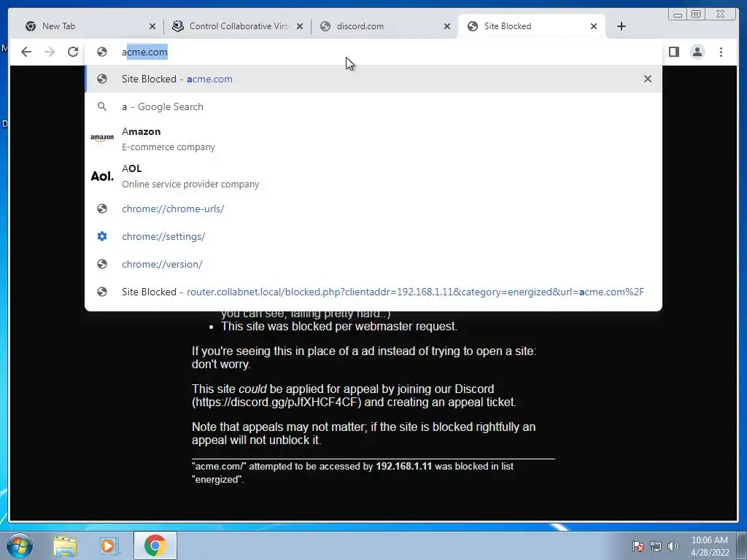Pick the Amazon e-commerce company suggestion
Image resolution: width=747 pixels, height=560 pixels.
(x=373, y=139)
